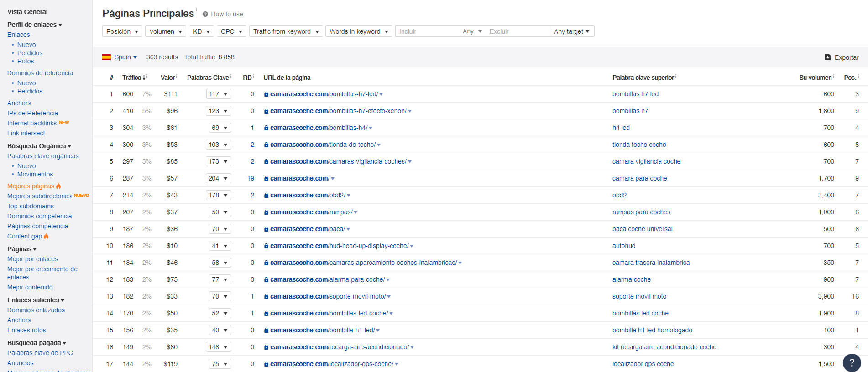The width and height of the screenshot is (868, 372).
Task: Open the Any match-type dropdown beside Incluir
Action: 472,31
